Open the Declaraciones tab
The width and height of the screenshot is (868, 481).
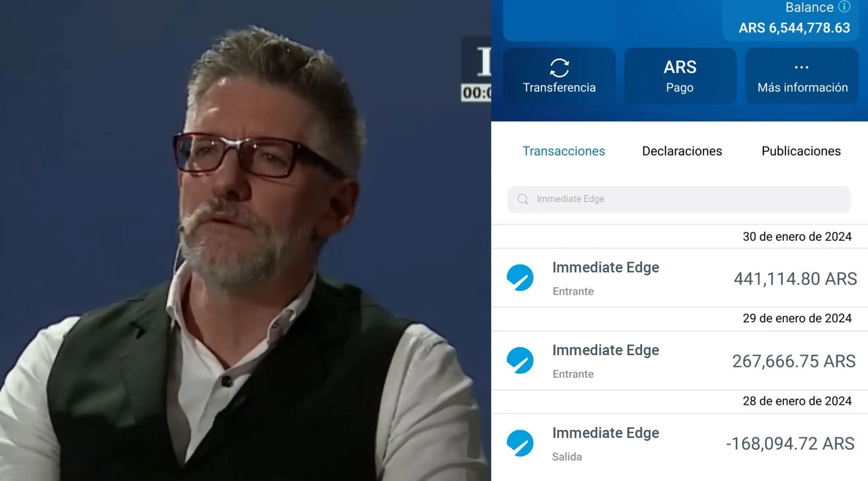coord(682,151)
